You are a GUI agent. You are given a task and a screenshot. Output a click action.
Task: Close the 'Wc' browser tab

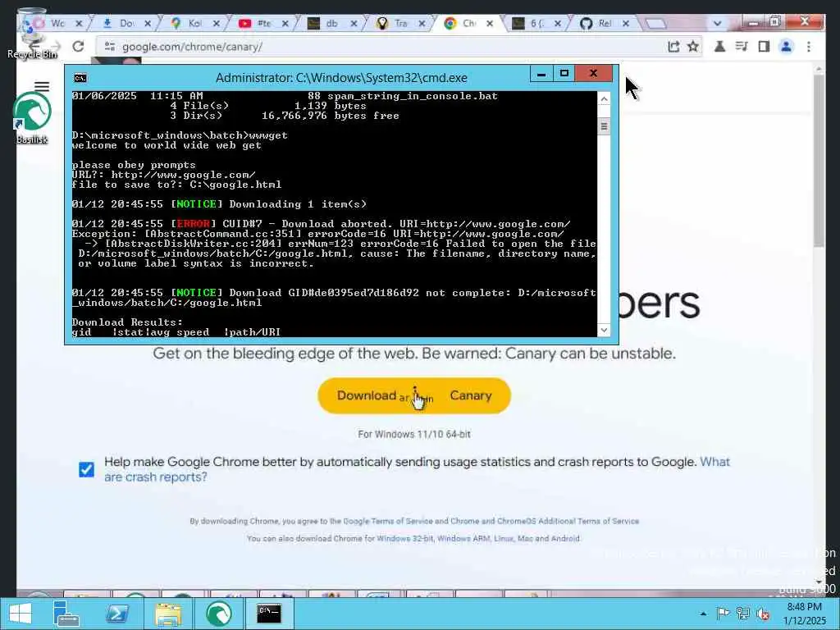click(x=79, y=23)
